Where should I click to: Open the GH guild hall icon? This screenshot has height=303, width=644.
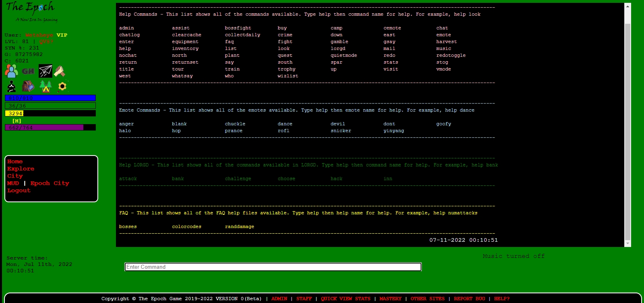(x=28, y=71)
